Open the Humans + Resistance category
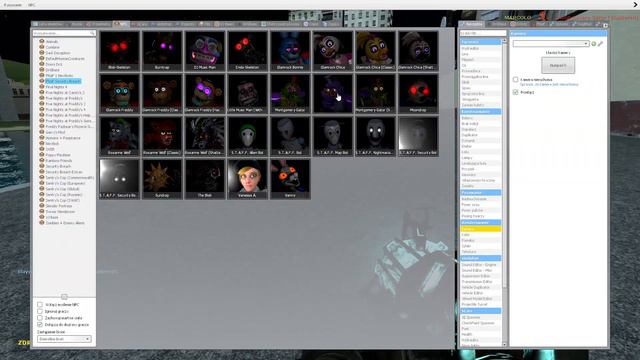The height and width of the screenshot is (360, 640). tap(63, 138)
